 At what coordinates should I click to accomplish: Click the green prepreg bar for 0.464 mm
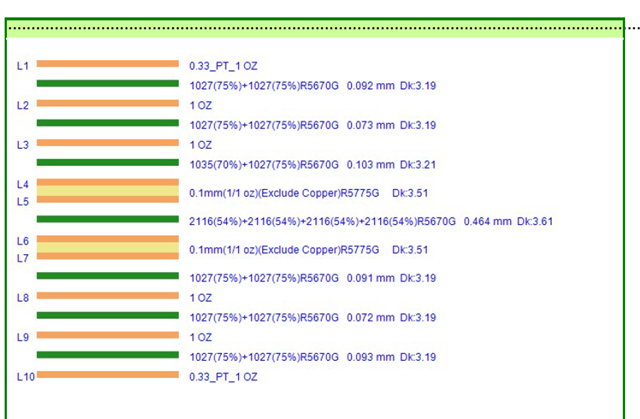pos(108,219)
